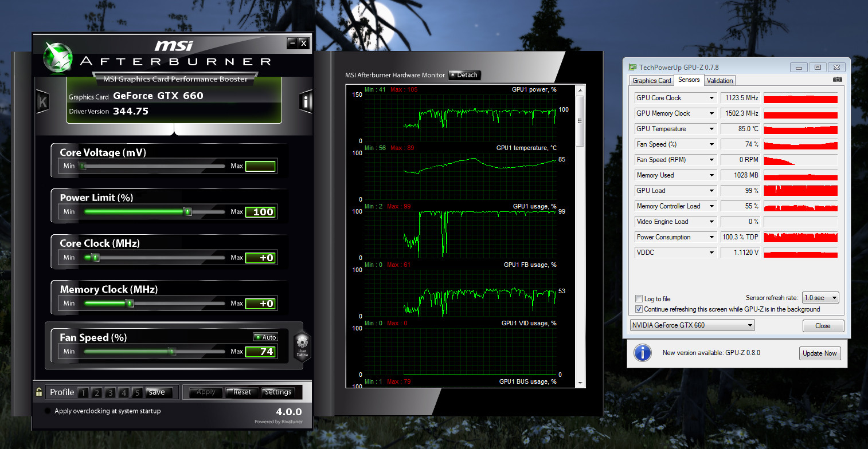Image resolution: width=868 pixels, height=449 pixels.
Task: Switch to the Validation tab
Action: pyautogui.click(x=720, y=81)
